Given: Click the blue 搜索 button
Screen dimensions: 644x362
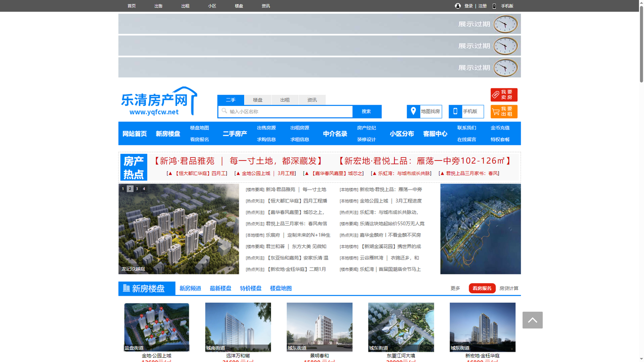Looking at the screenshot, I should tap(367, 111).
